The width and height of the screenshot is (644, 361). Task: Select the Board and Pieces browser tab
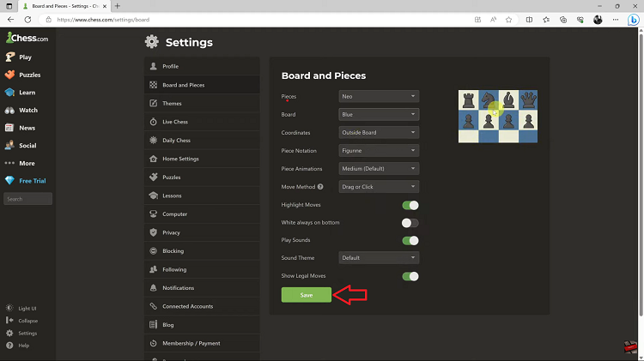pyautogui.click(x=65, y=6)
